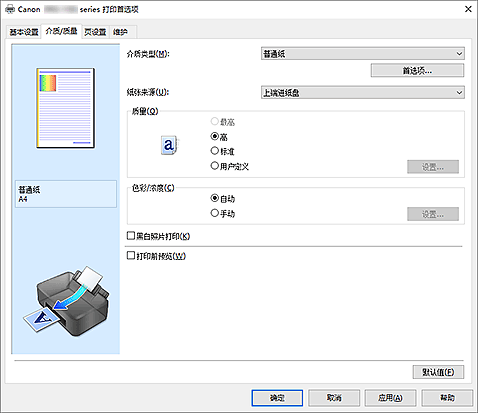This screenshot has height=413, width=478.
Task: Click the quality 设置... button
Action: (433, 167)
